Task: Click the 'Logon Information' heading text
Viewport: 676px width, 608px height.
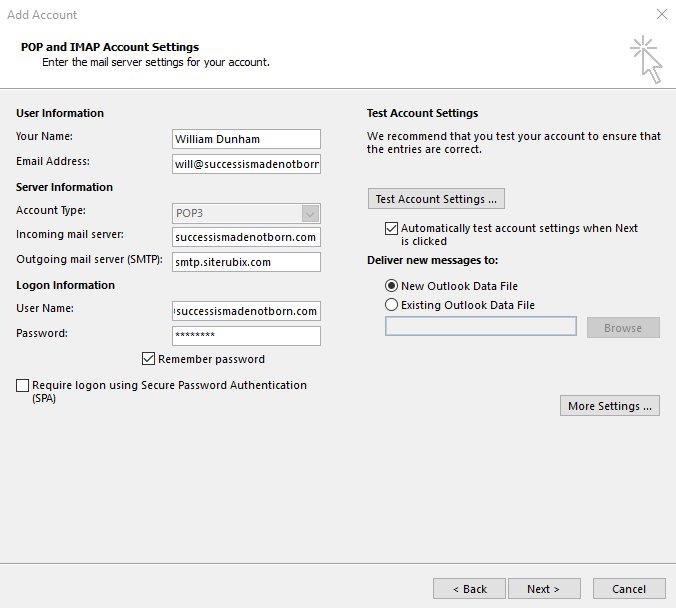Action: pos(66,285)
